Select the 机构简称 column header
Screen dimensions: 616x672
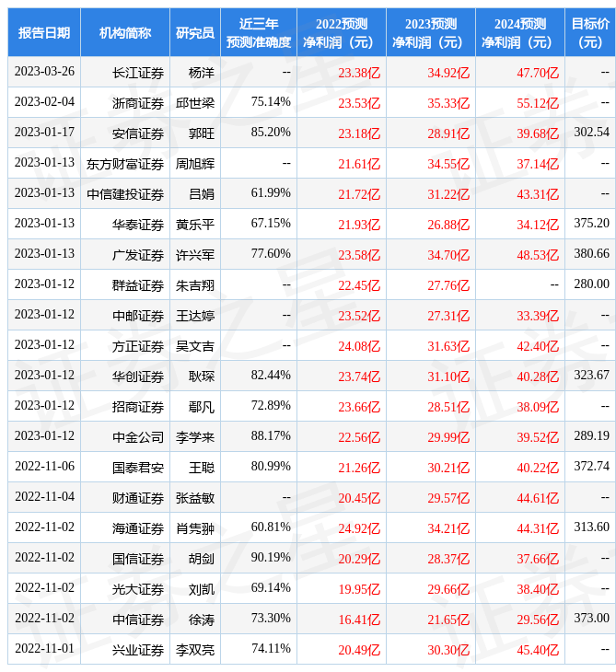coord(125,32)
